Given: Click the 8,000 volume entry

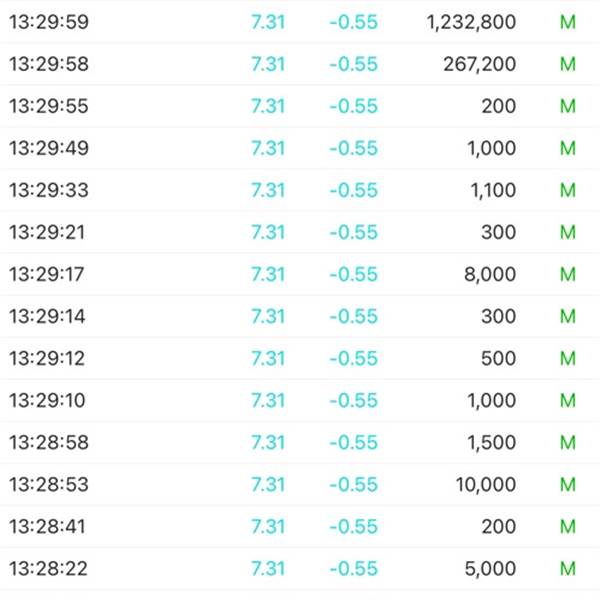Looking at the screenshot, I should pos(490,275).
